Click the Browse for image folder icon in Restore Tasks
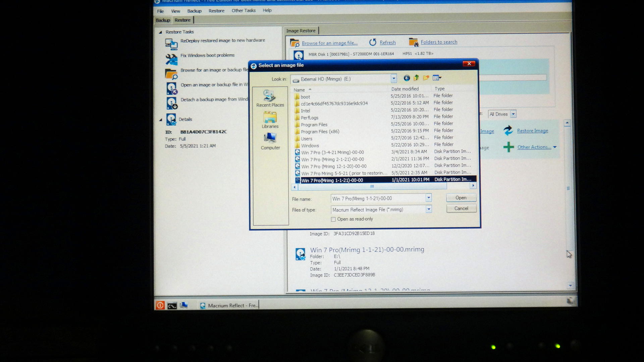 [171, 74]
